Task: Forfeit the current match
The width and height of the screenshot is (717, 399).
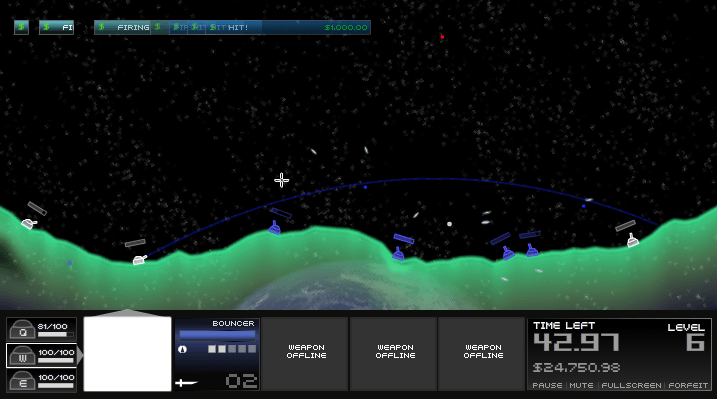Action: pyautogui.click(x=688, y=385)
